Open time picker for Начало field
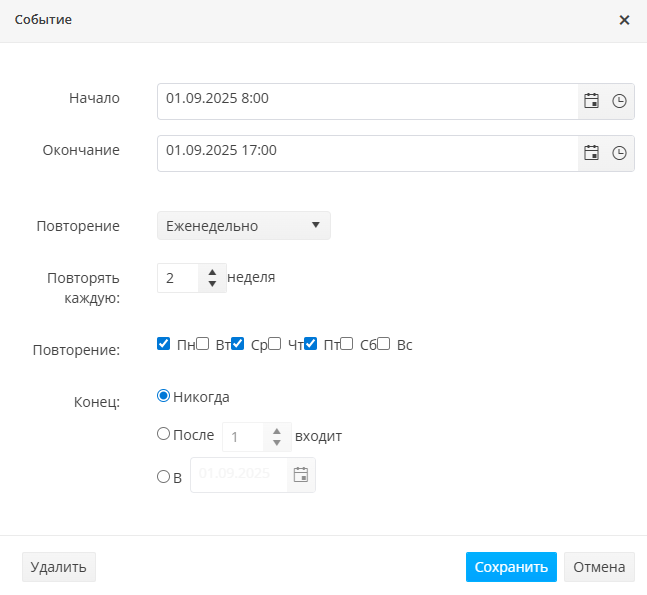 pyautogui.click(x=619, y=101)
